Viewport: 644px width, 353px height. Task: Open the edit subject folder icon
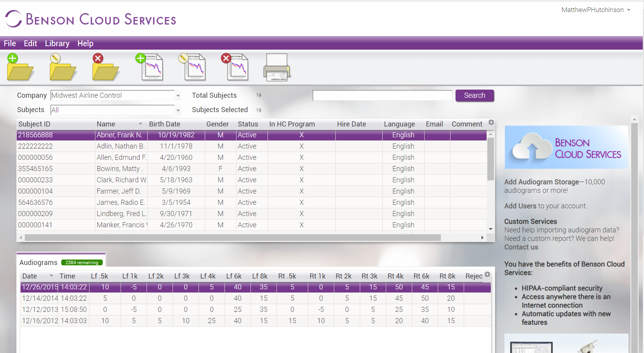[x=63, y=67]
